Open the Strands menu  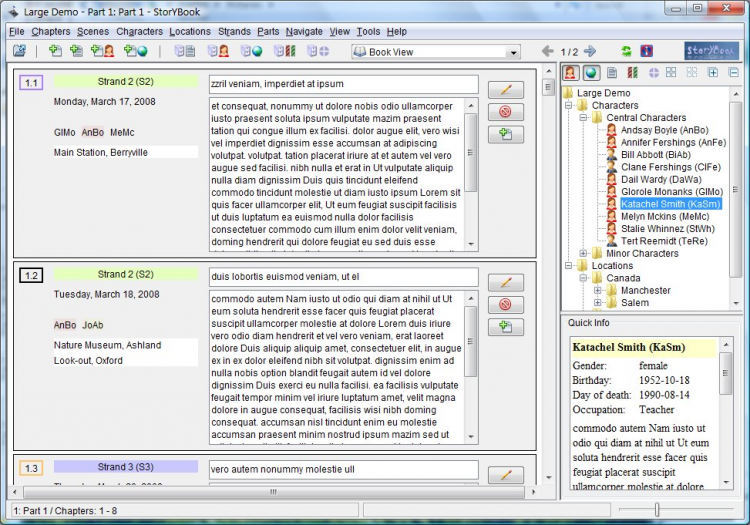tap(234, 32)
